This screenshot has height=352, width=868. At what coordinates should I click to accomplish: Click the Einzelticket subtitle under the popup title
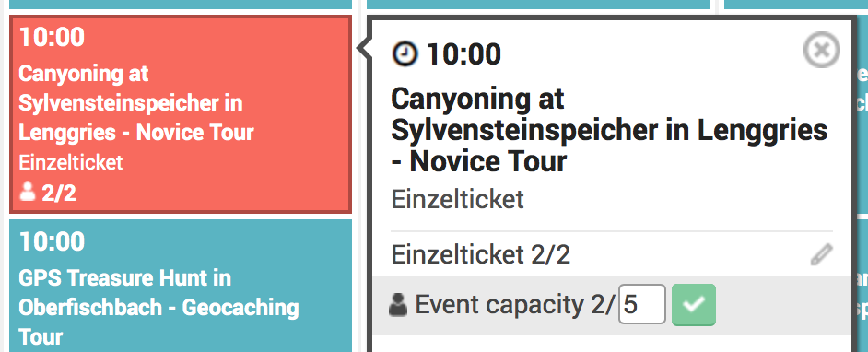457,199
